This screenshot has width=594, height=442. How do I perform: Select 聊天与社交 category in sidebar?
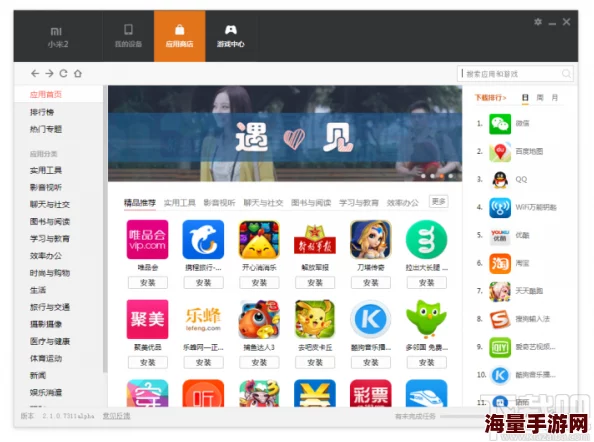(50, 205)
